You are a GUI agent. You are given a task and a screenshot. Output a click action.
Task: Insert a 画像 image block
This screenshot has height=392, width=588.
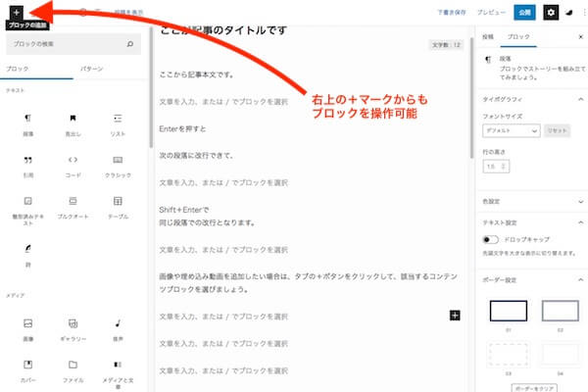coord(28,330)
